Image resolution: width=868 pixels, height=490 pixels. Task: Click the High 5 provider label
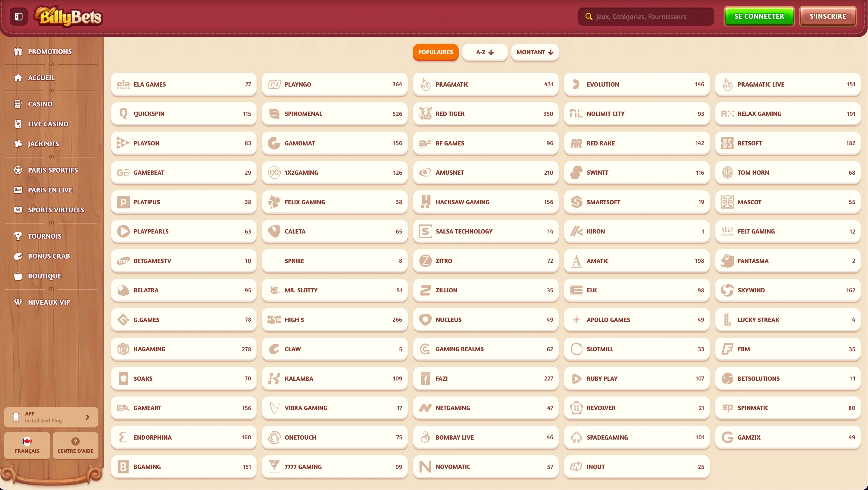click(x=294, y=320)
